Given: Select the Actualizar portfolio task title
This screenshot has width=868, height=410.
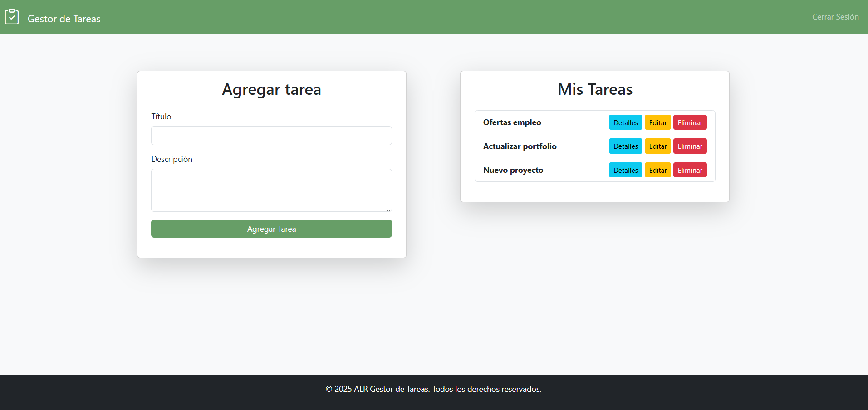Looking at the screenshot, I should 520,146.
